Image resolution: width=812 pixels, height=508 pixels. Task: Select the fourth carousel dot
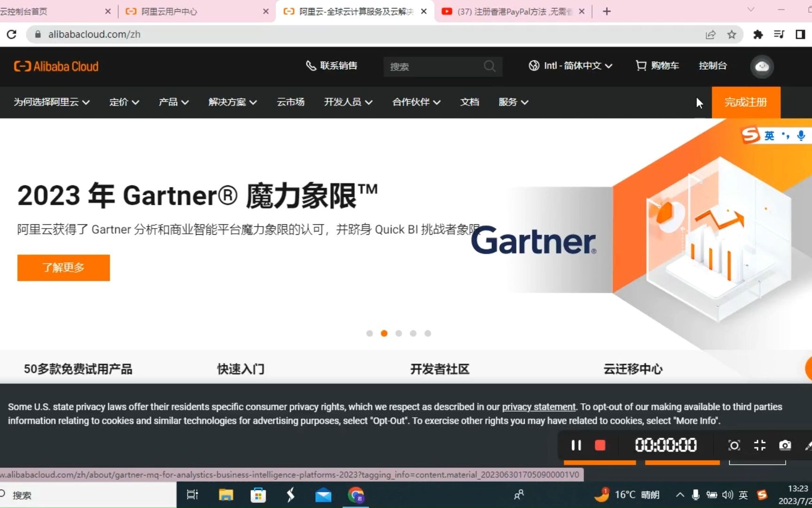click(x=413, y=333)
